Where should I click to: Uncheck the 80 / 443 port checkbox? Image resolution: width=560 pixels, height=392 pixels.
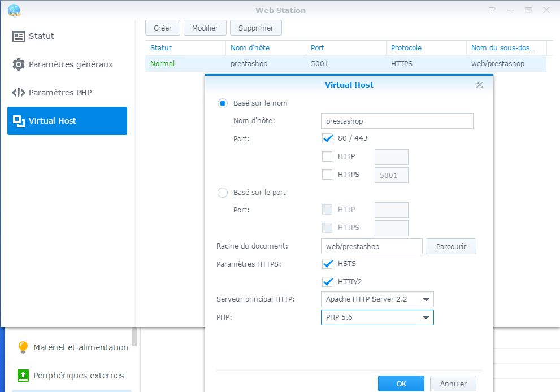coord(327,138)
